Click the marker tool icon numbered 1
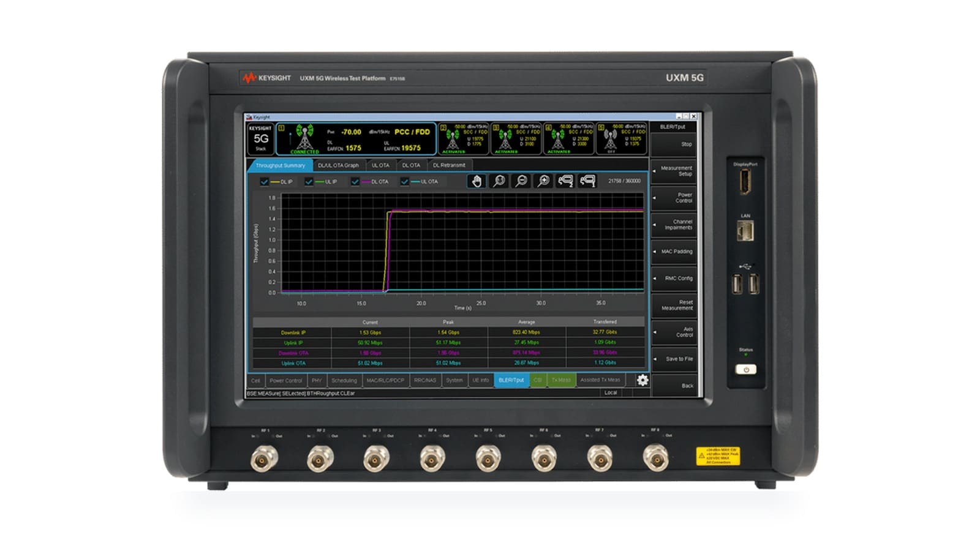Viewport: 980px width, 551px height. (x=587, y=181)
